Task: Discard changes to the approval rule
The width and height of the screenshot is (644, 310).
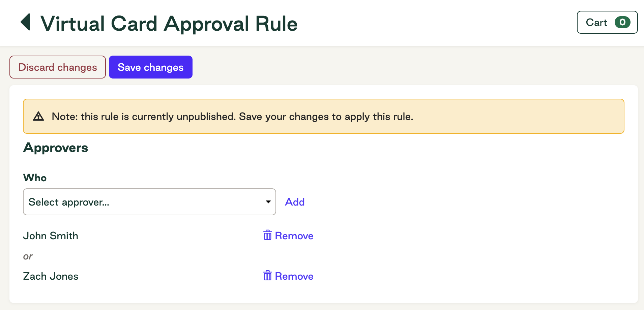Action: (x=58, y=67)
